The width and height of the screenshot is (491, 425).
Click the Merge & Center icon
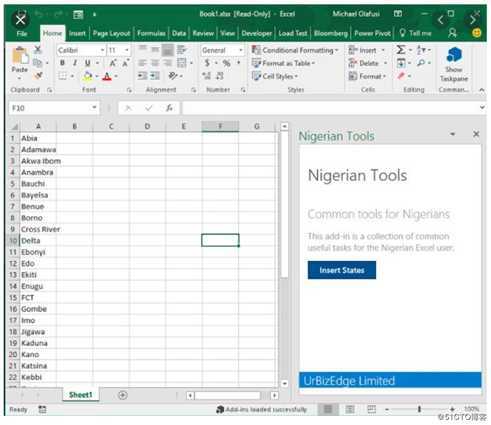coord(182,63)
